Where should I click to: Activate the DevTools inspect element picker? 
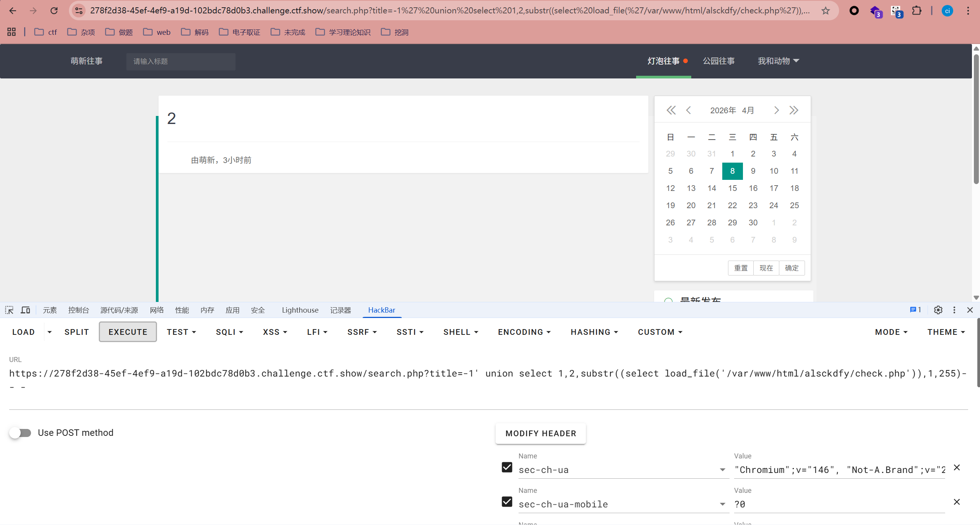[9, 310]
